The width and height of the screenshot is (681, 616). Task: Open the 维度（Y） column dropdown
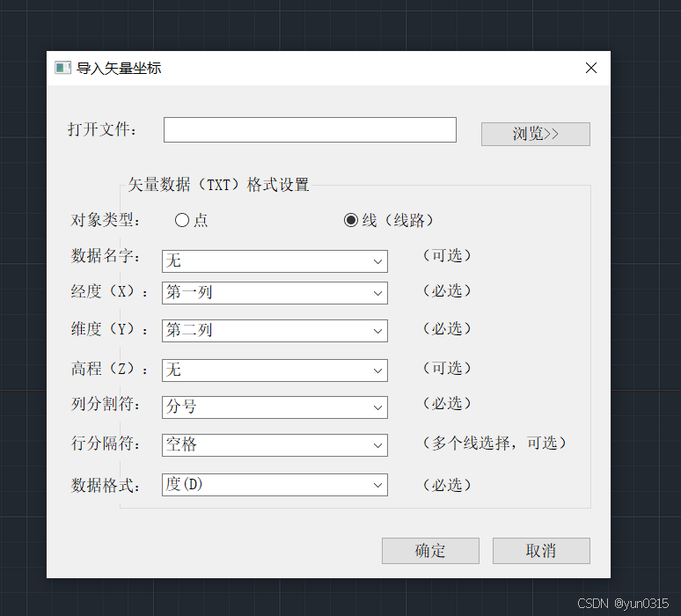tap(275, 331)
